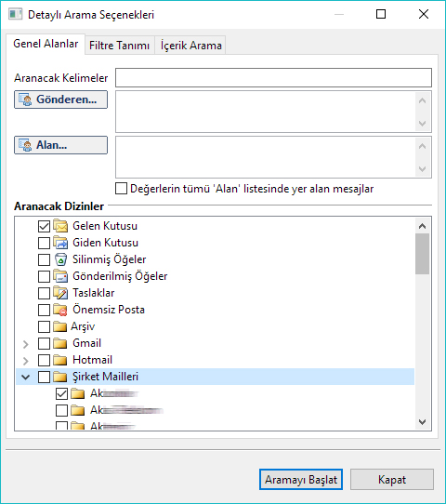Viewport: 446px width, 504px height.
Task: Click the Arşiv folder icon
Action: 60,326
